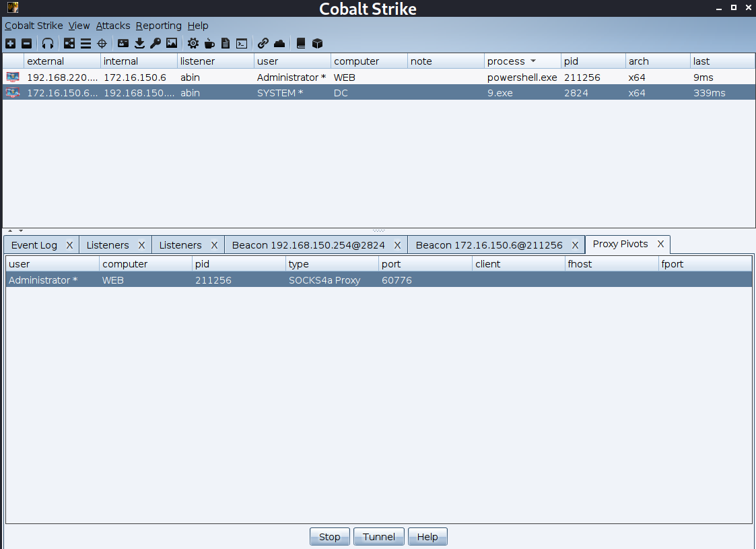Select the SOCKS4a Proxy pivot row
This screenshot has height=549, width=756.
tap(379, 280)
